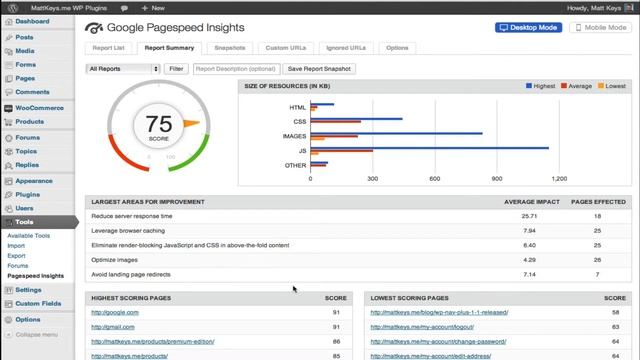Viewport: 640px width, 360px height.
Task: Switch to Desktop Mode
Action: point(529,27)
